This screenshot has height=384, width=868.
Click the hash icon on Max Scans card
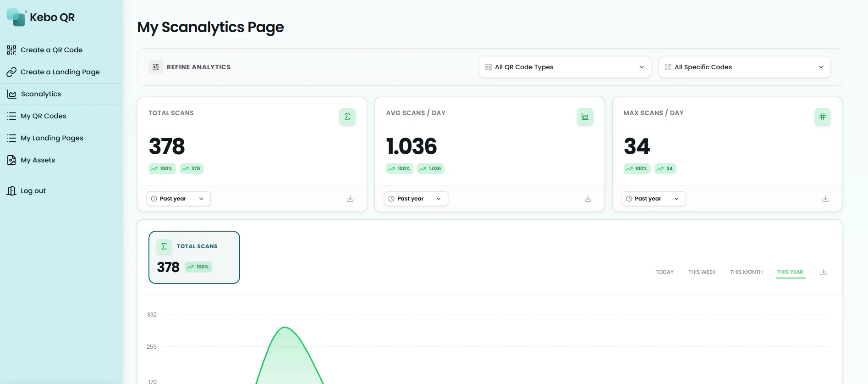(x=823, y=117)
